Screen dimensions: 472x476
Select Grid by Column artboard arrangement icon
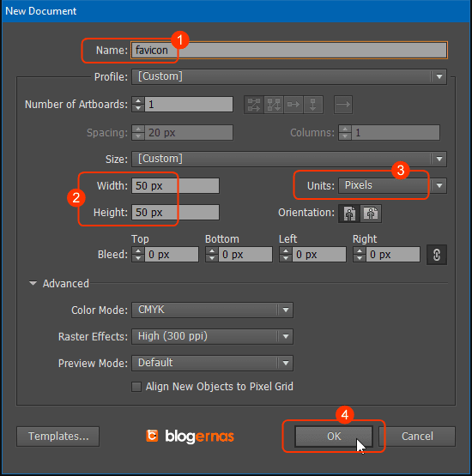pos(274,105)
